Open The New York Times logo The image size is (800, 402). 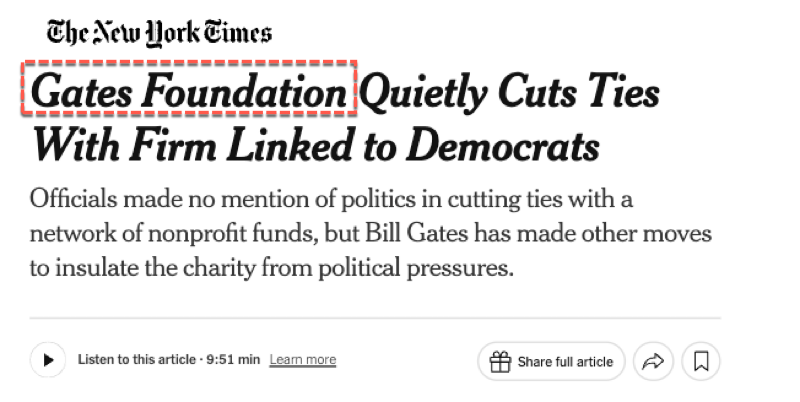tap(151, 33)
